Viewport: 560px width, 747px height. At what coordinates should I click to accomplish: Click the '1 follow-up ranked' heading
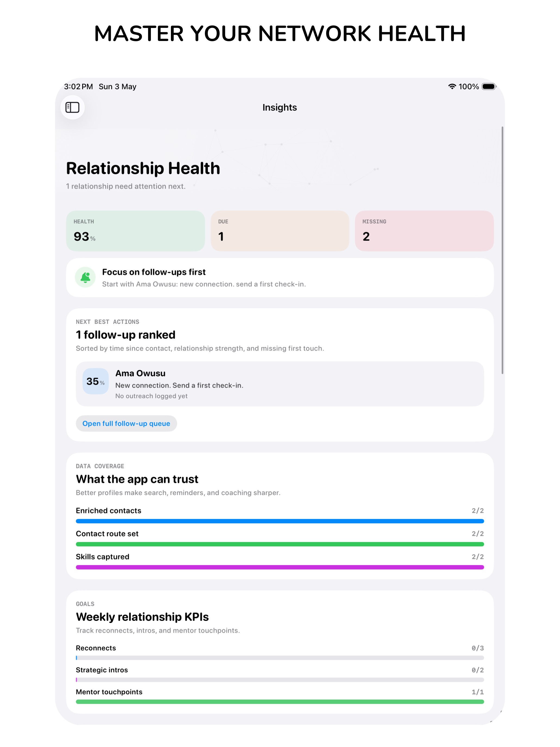click(x=126, y=335)
